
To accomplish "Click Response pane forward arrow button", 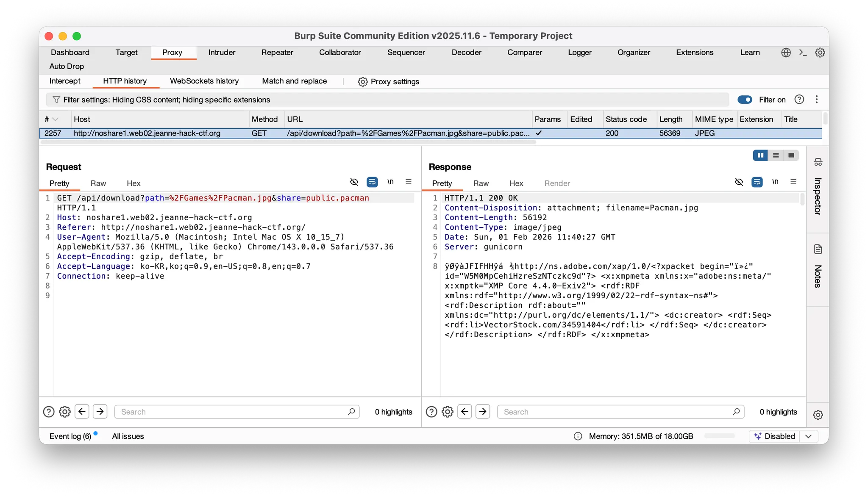I will pyautogui.click(x=483, y=412).
